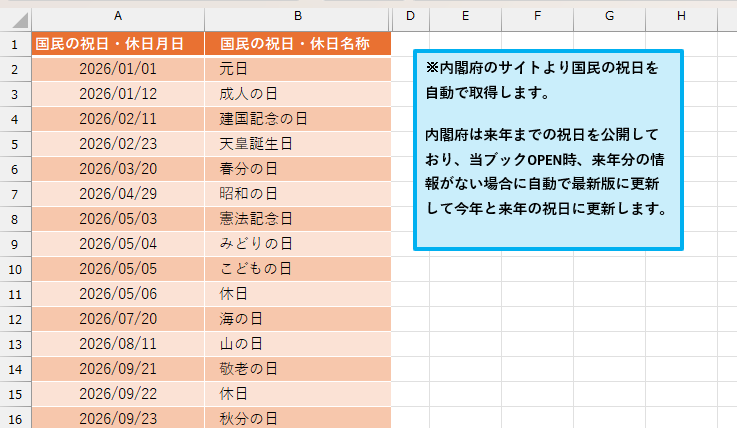Select row 11 header
737x428 pixels.
[15, 294]
